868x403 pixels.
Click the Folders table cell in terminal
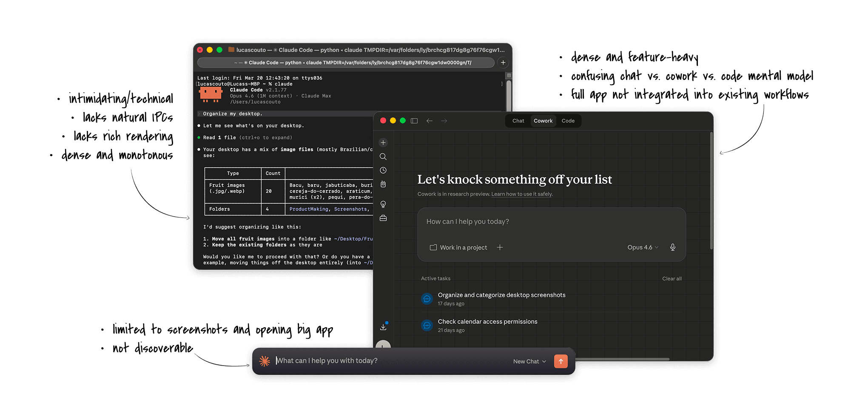coord(233,209)
